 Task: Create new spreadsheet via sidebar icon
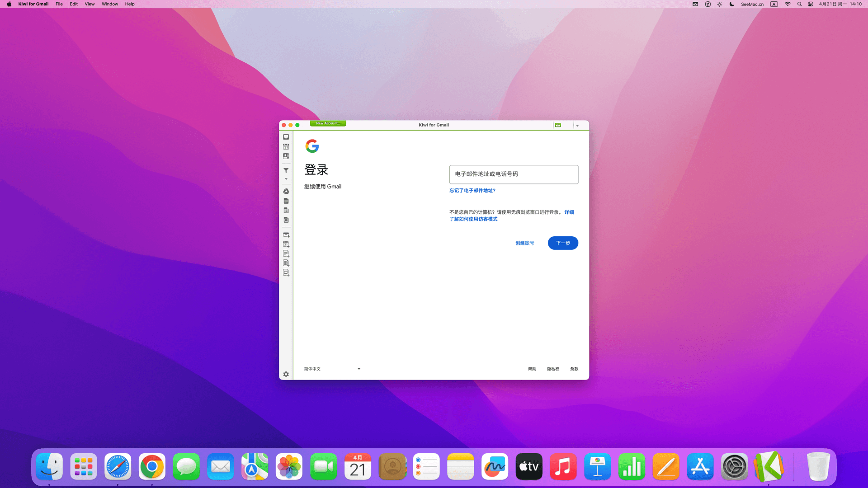point(286,263)
